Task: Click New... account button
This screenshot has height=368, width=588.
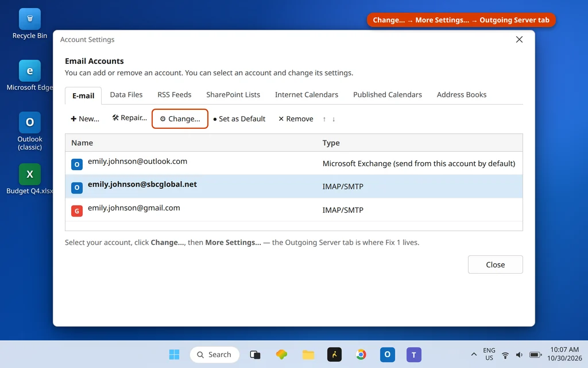Action: pyautogui.click(x=85, y=118)
